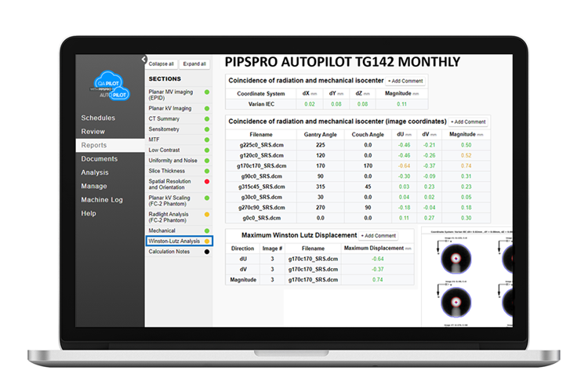
Task: Select Sensitometry section
Action: pos(179,129)
